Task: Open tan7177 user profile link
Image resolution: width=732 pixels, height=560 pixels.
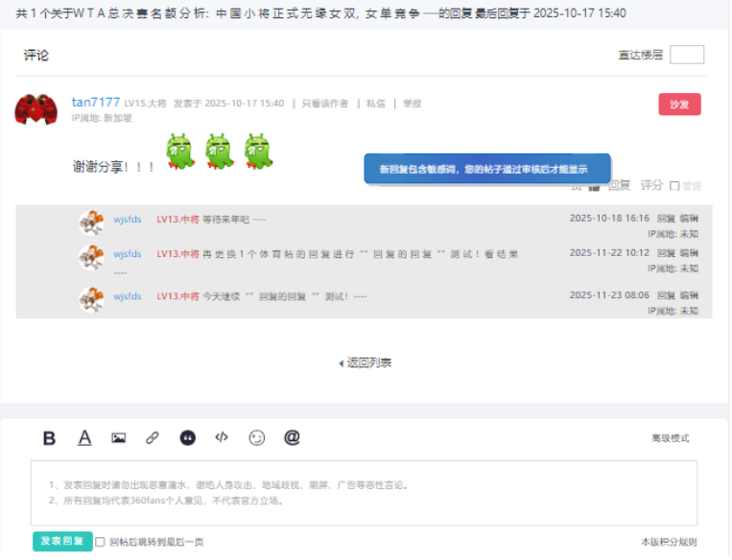Action: click(x=96, y=102)
